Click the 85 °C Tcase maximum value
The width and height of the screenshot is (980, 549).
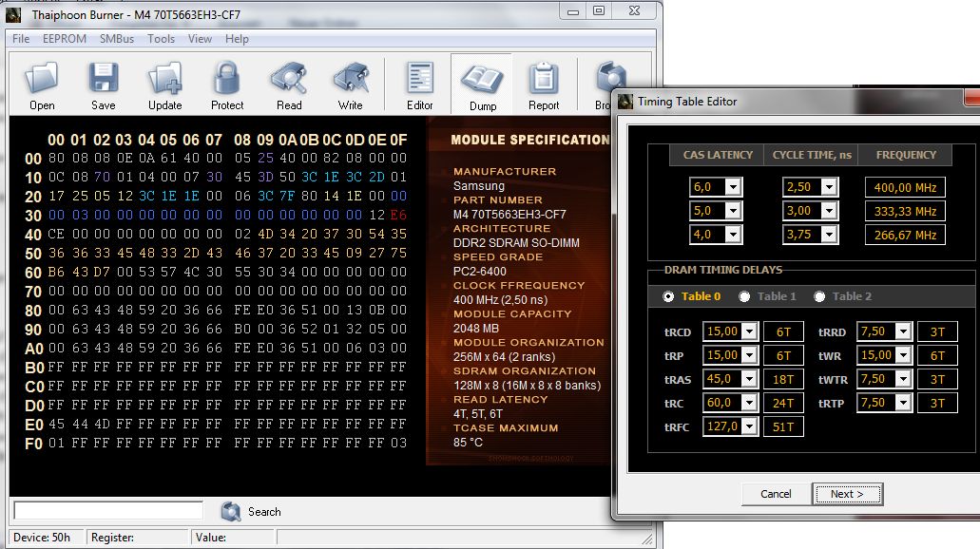tap(468, 443)
